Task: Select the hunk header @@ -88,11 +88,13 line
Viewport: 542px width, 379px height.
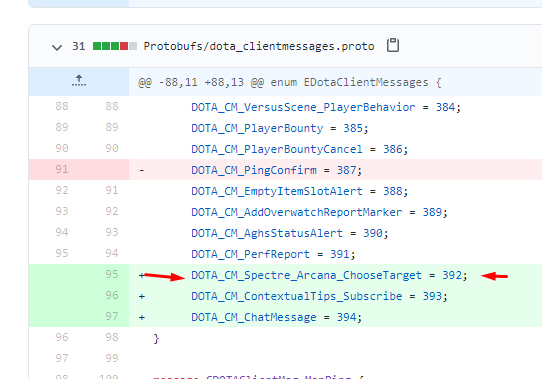Action: pyautogui.click(x=290, y=82)
